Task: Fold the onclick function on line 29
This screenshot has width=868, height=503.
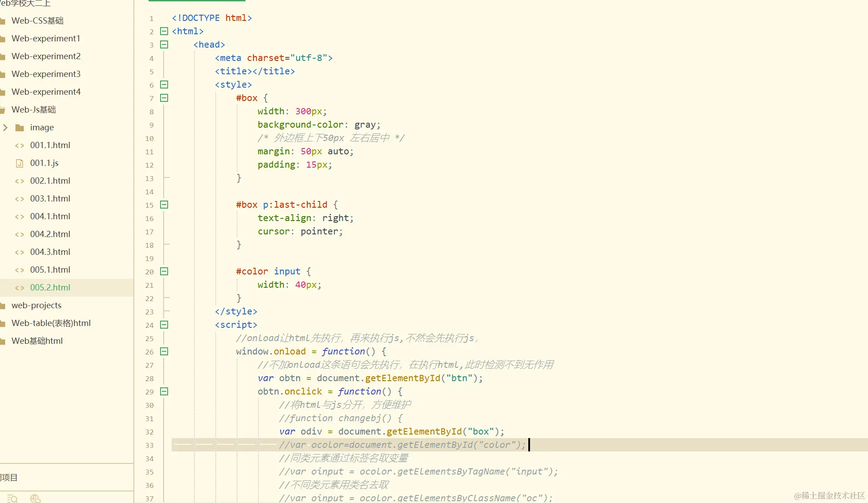Action: (164, 391)
